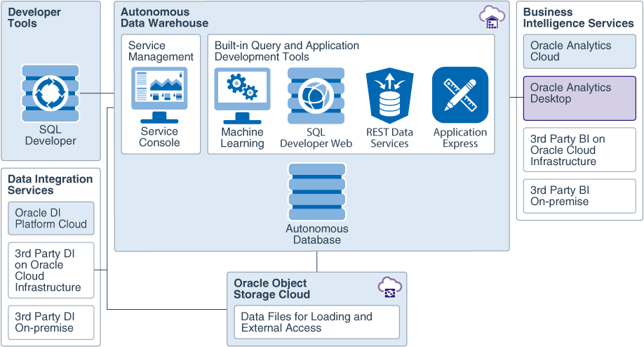Select the 3rd Party DI On-premise box
The width and height of the screenshot is (644, 347).
point(51,322)
